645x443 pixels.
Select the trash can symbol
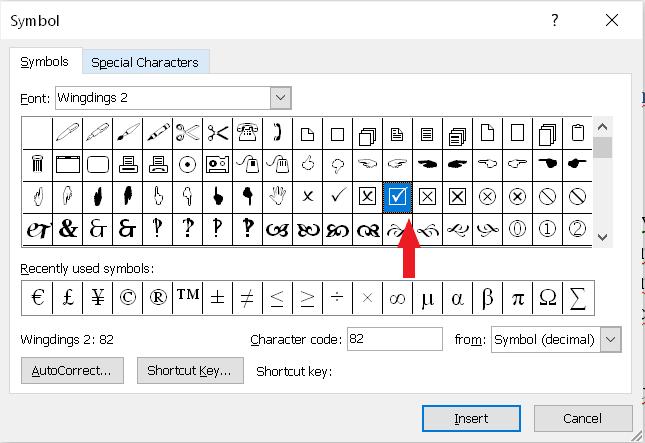click(x=37, y=164)
